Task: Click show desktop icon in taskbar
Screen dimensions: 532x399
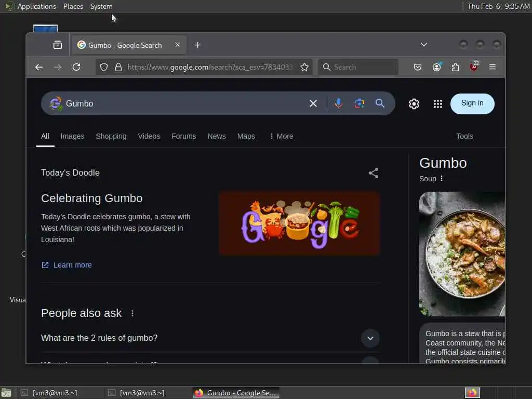Action: [x=6, y=393]
